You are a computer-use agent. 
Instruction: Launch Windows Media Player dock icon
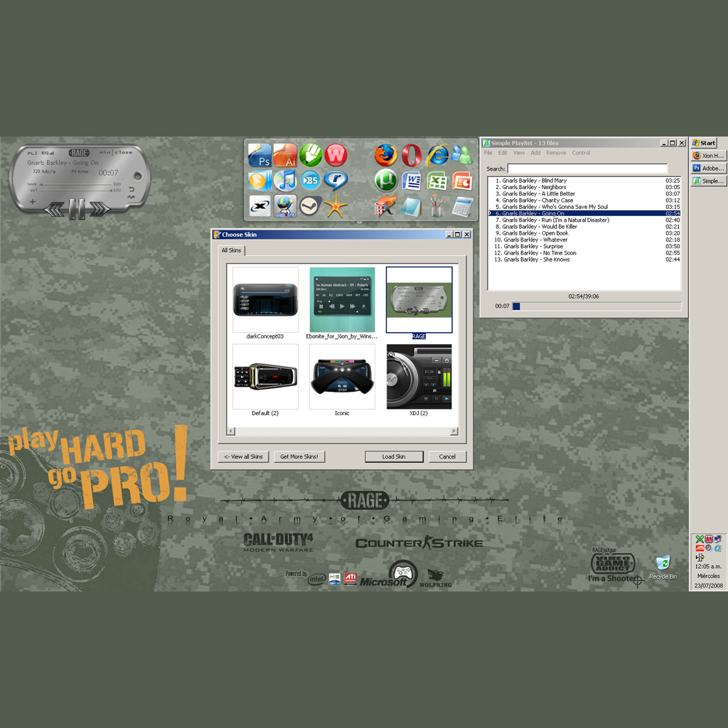point(260,181)
